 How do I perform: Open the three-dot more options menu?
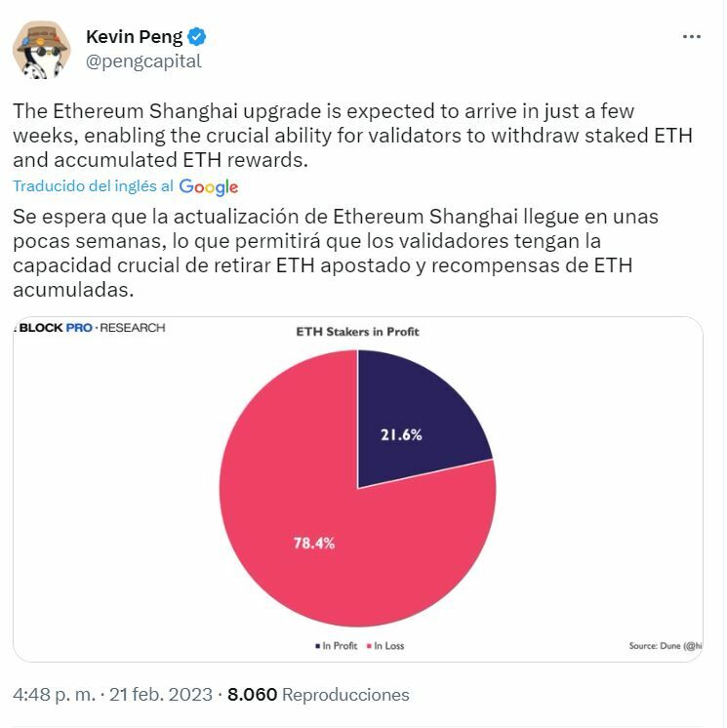pos(691,36)
